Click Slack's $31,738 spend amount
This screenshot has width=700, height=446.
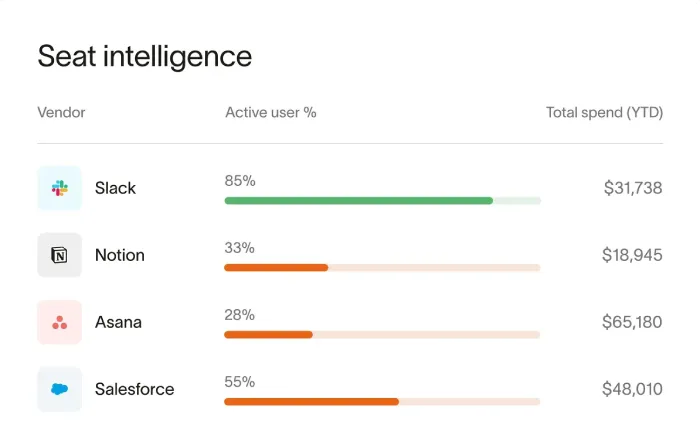coord(632,188)
